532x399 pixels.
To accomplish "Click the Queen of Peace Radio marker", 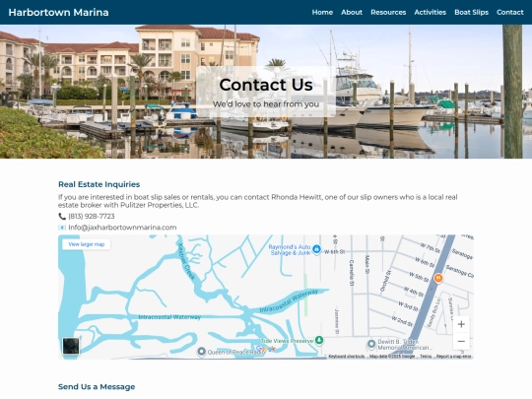I will click(202, 352).
